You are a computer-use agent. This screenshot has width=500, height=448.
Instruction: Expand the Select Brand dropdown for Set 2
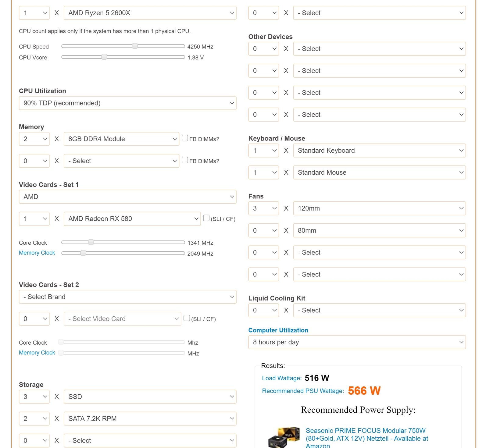pos(127,297)
